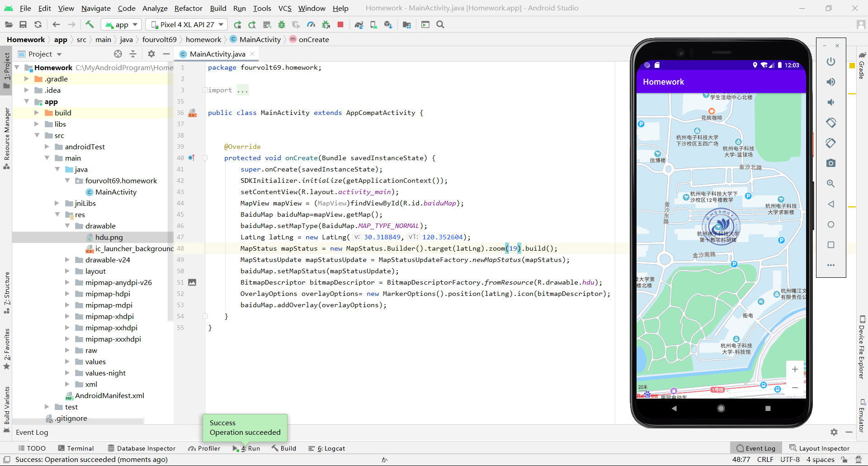Navigate back with left arrow icon
This screenshot has height=466, width=868.
click(x=56, y=24)
